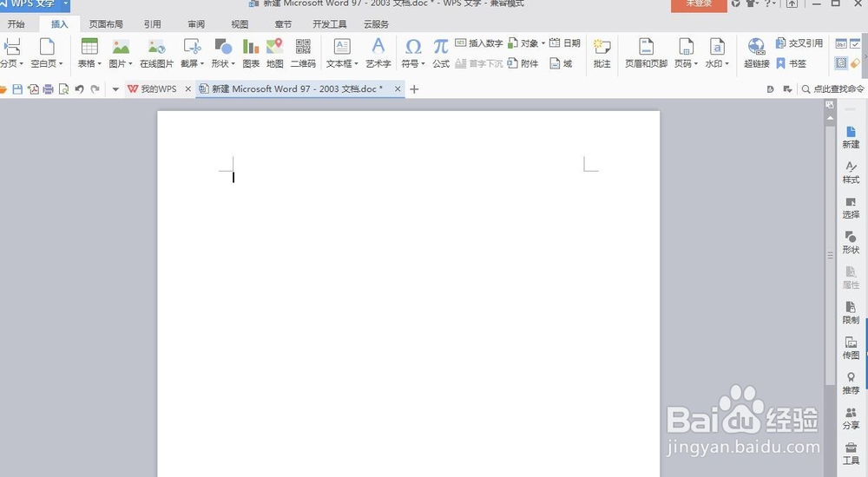Redo the last action
868x477 pixels.
[x=95, y=89]
